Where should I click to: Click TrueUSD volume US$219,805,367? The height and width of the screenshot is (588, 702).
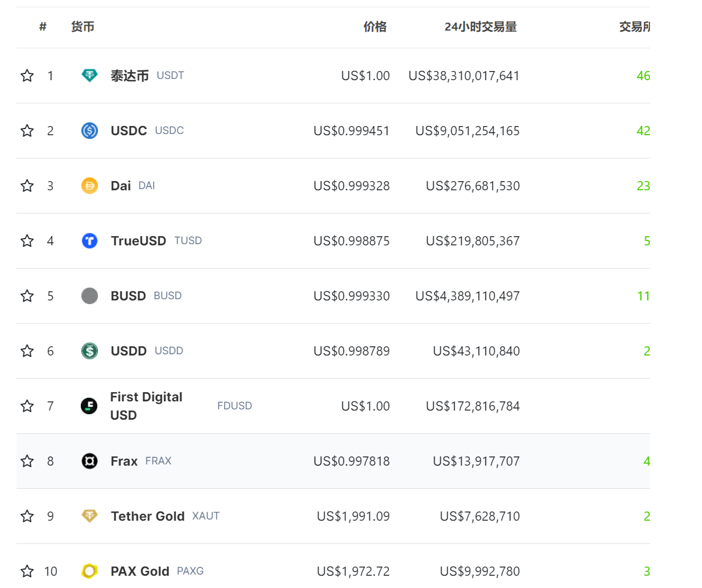click(x=472, y=240)
